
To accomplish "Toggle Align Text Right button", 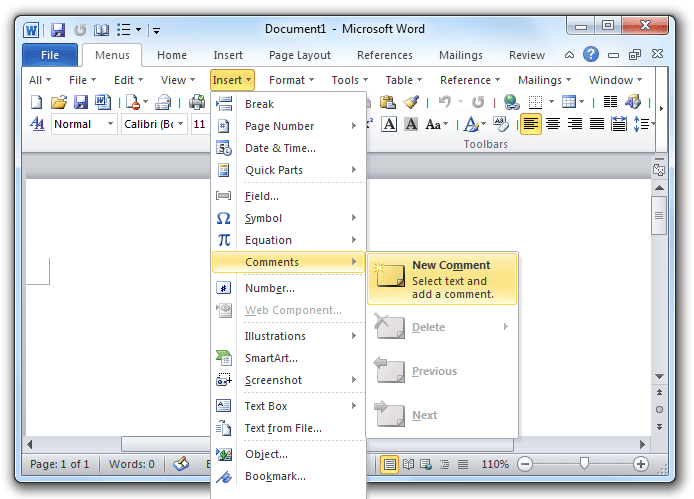I will point(574,124).
